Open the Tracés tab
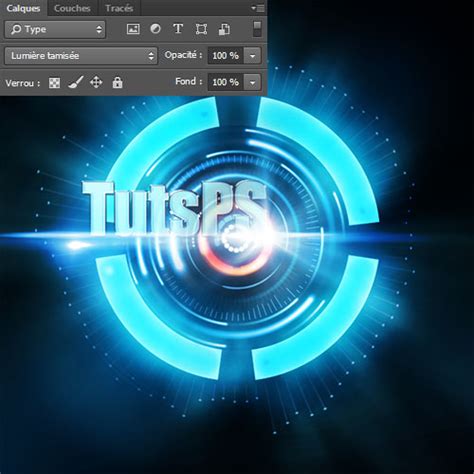The height and width of the screenshot is (474, 474). tap(119, 8)
